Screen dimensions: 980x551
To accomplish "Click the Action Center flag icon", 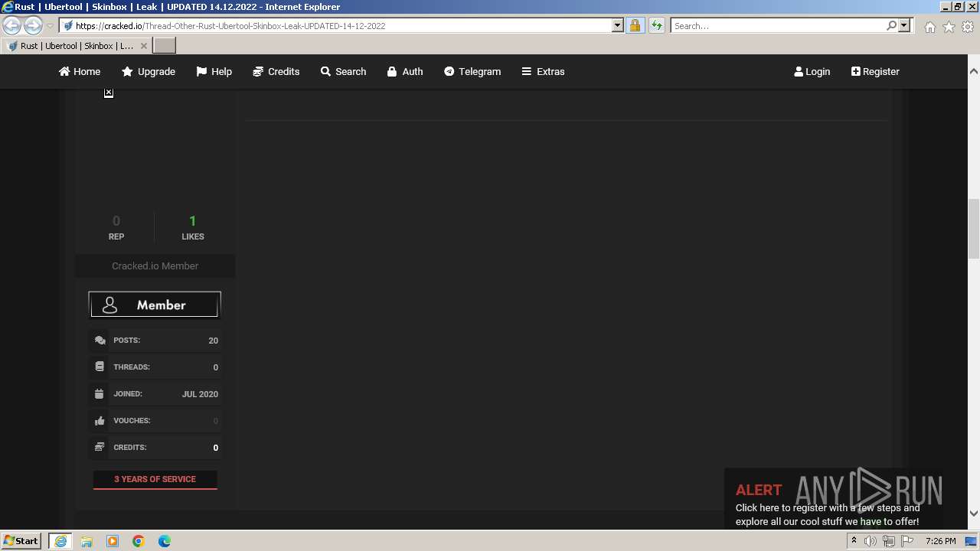I will pyautogui.click(x=907, y=541).
